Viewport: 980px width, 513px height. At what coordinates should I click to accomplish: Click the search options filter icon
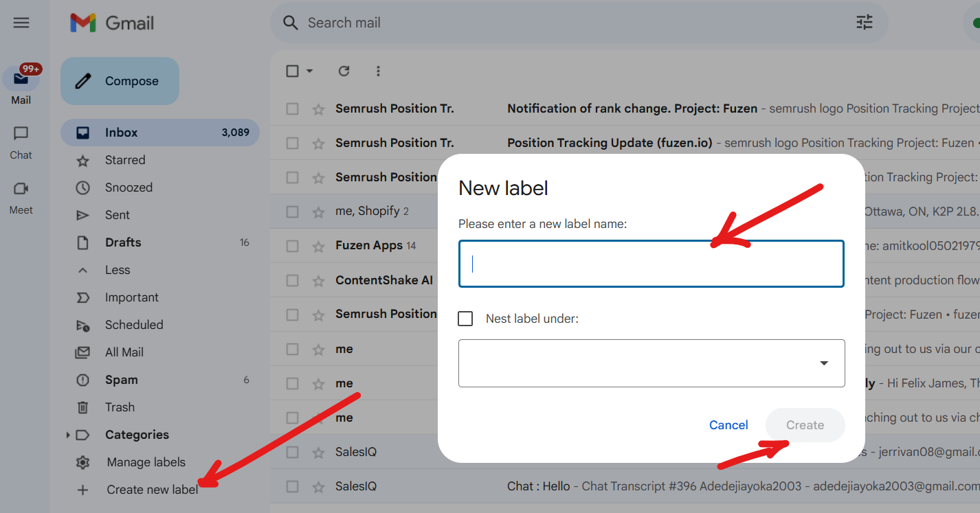(x=864, y=23)
